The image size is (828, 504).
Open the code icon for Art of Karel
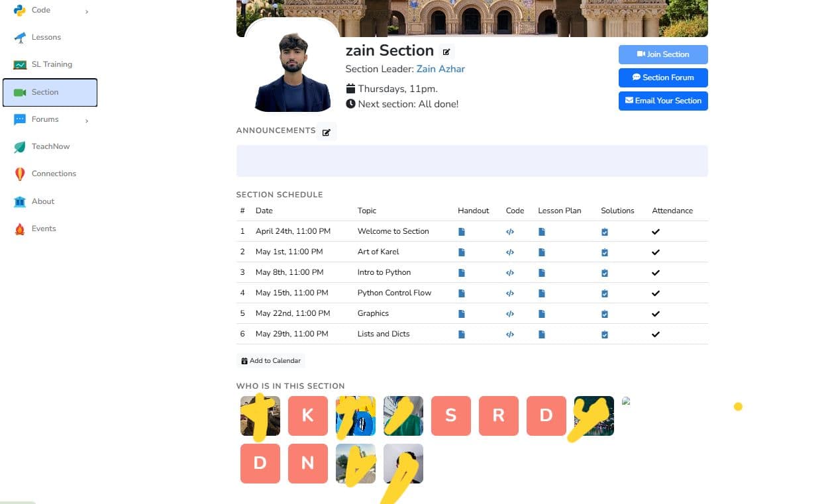(x=510, y=252)
